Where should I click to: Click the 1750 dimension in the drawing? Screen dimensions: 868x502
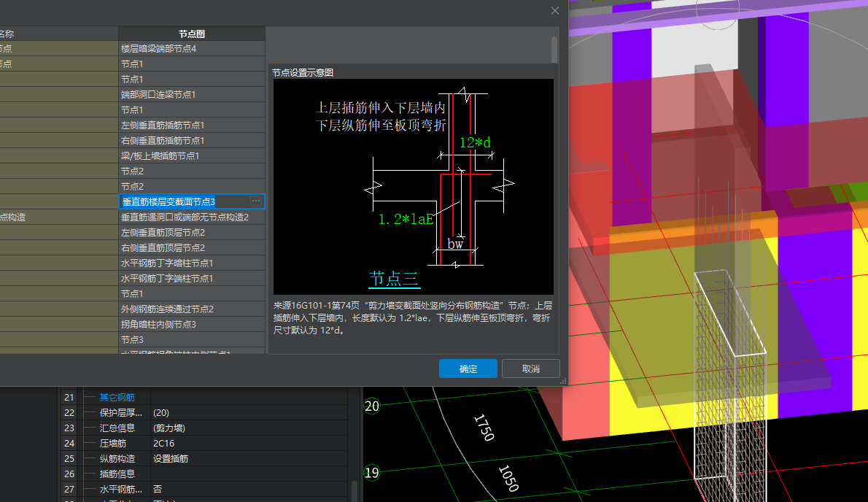[484, 428]
